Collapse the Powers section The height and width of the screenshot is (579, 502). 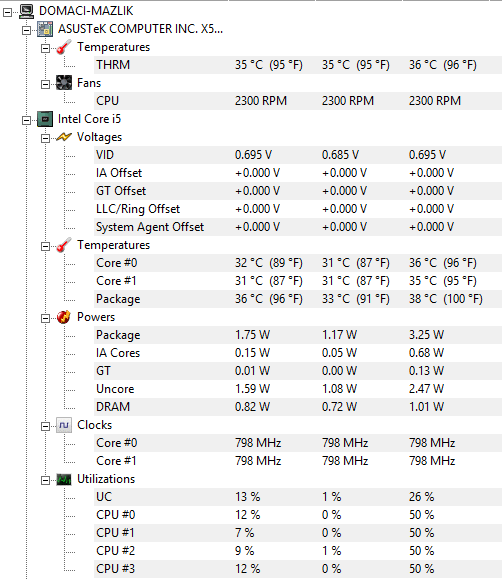pyautogui.click(x=45, y=318)
